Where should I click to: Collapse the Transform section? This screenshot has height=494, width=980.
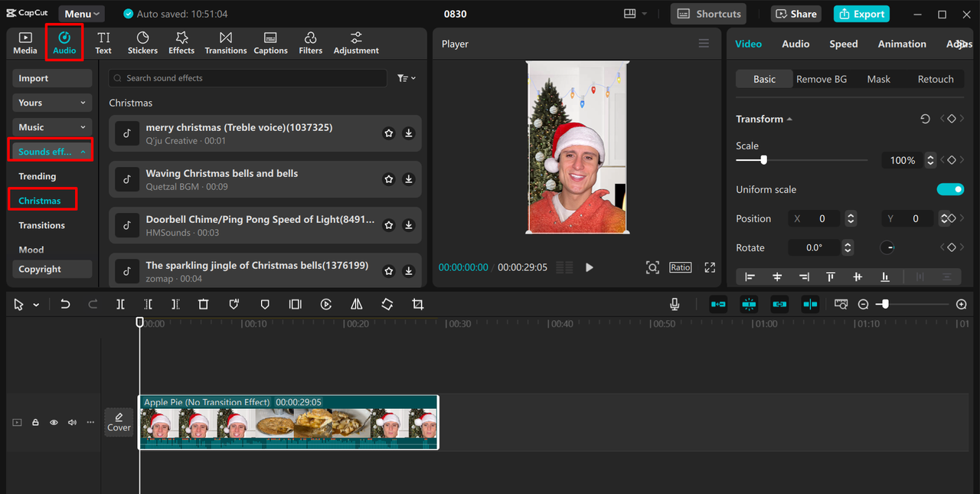pos(789,119)
